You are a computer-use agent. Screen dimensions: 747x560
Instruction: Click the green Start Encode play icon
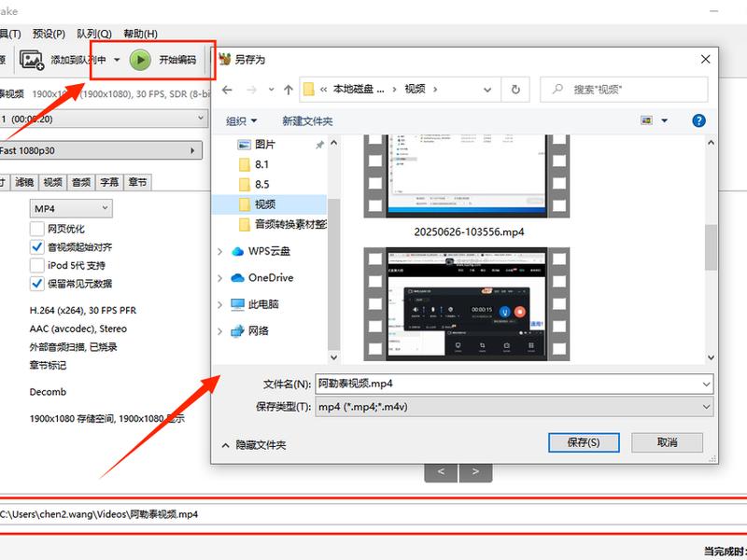pyautogui.click(x=141, y=60)
